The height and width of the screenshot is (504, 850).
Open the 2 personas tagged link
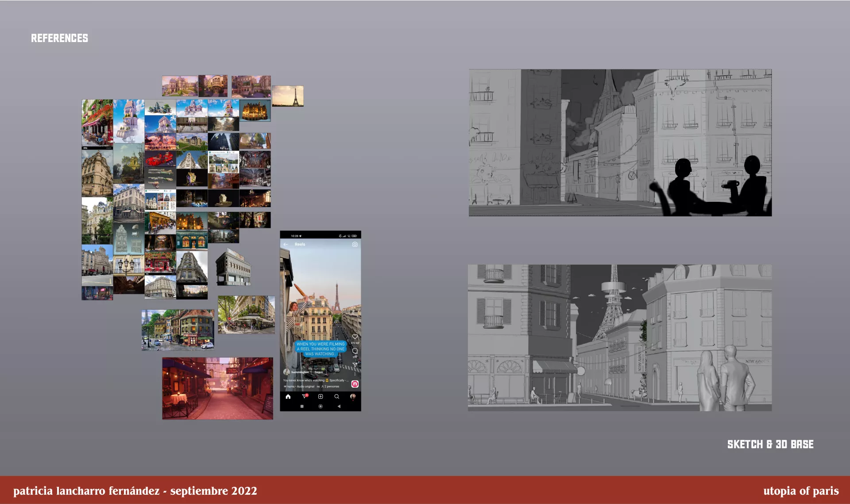[x=331, y=387]
